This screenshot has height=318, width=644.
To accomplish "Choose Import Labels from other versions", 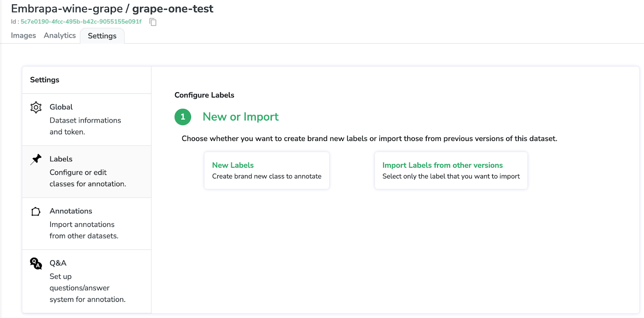I will [451, 170].
